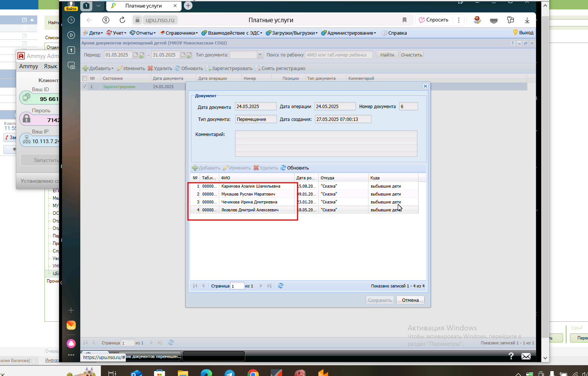Viewport: 588px width, 376px height.
Task: Open the Язык menu in the Ammyy Admin window
Action: (50, 66)
